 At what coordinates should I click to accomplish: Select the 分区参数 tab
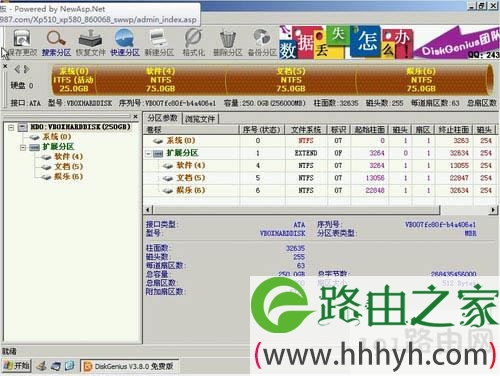point(163,118)
